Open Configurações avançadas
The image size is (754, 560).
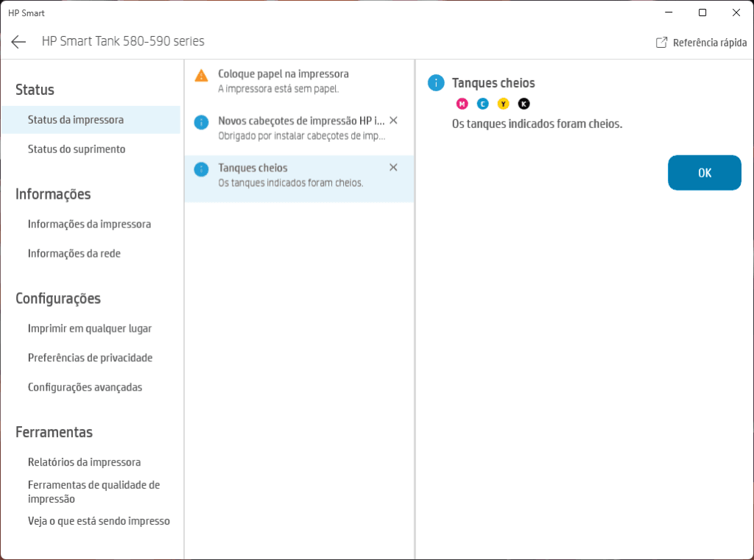[x=85, y=387]
